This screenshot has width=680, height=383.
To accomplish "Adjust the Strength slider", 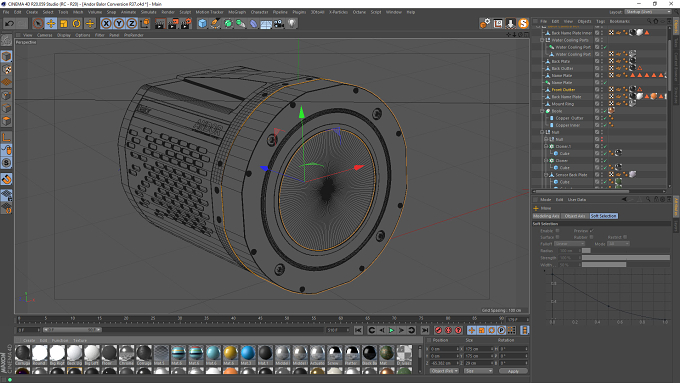I will [626, 258].
